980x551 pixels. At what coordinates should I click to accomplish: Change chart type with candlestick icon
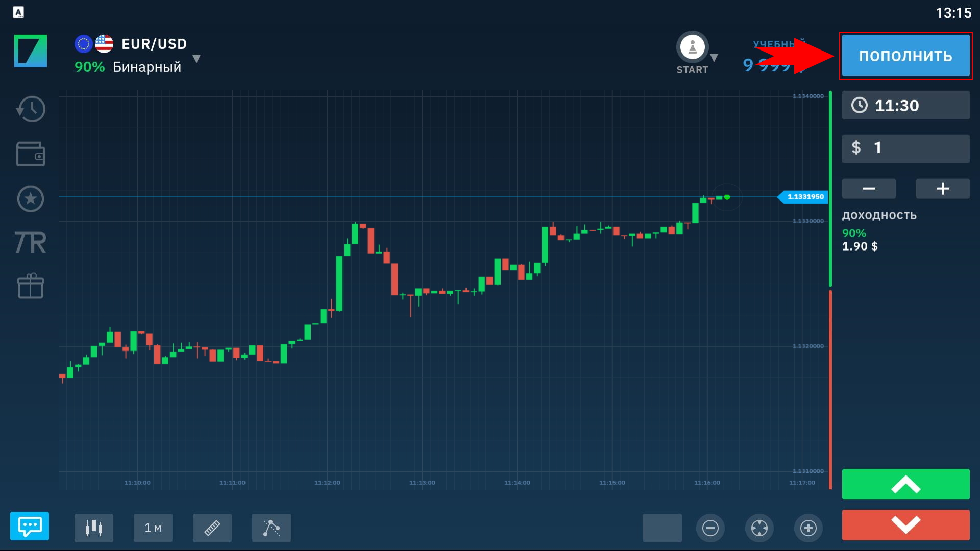pos(94,528)
